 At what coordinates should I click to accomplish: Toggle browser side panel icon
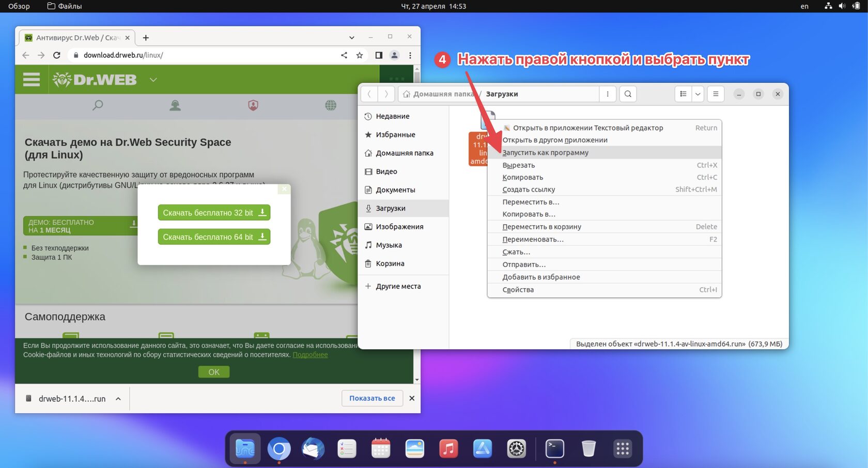click(379, 55)
